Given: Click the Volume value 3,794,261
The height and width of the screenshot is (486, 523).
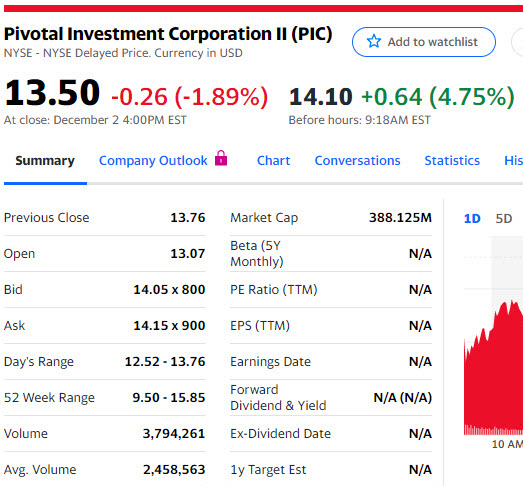Looking at the screenshot, I should point(174,434).
